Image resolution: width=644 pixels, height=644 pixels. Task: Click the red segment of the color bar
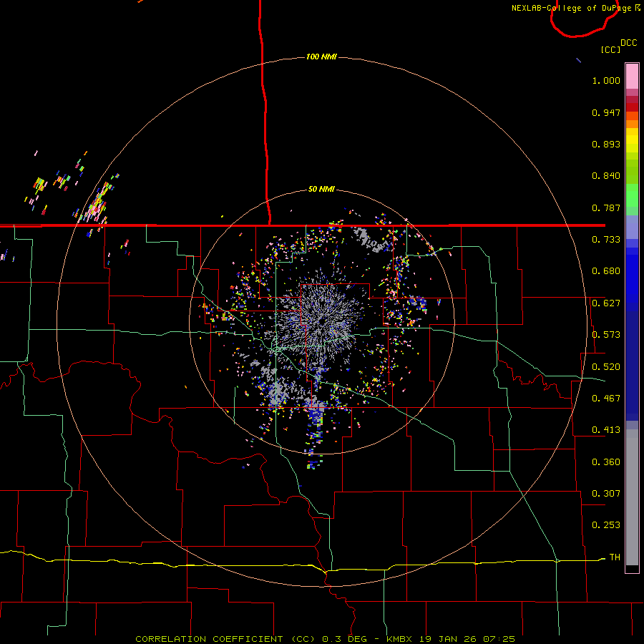point(632,107)
